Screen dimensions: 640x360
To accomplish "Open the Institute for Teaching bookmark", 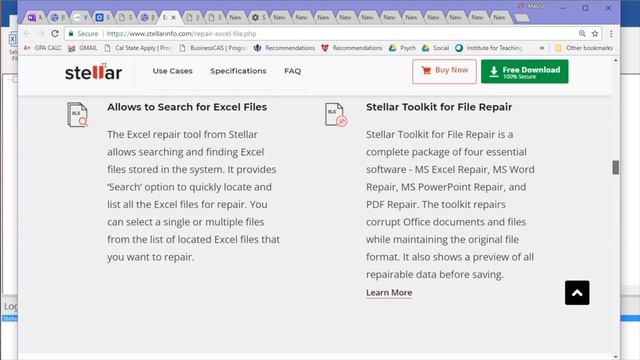I will pyautogui.click(x=489, y=48).
